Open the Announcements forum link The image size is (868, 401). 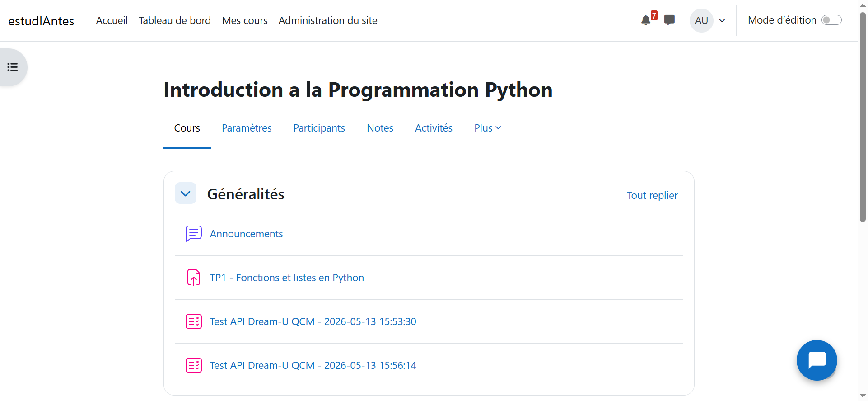pyautogui.click(x=246, y=234)
